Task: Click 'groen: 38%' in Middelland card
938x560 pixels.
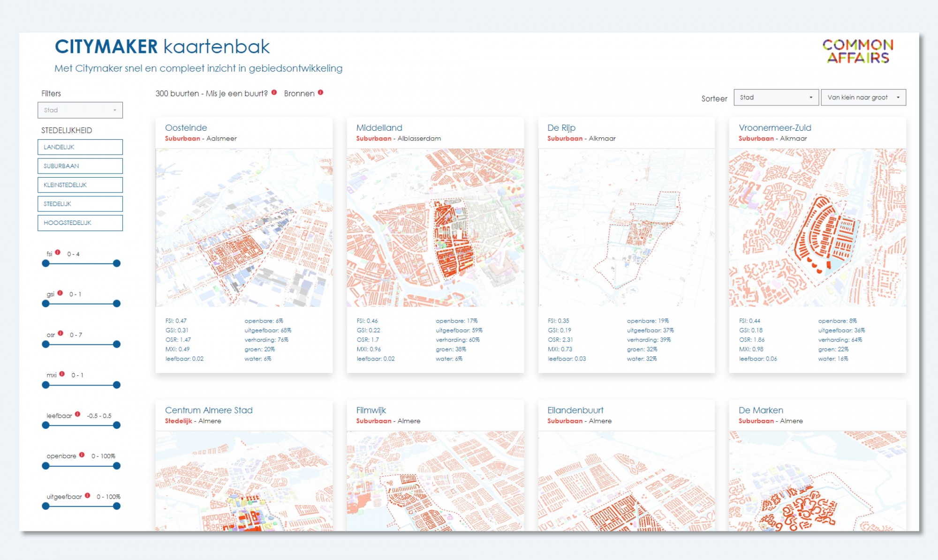Action: coord(451,349)
